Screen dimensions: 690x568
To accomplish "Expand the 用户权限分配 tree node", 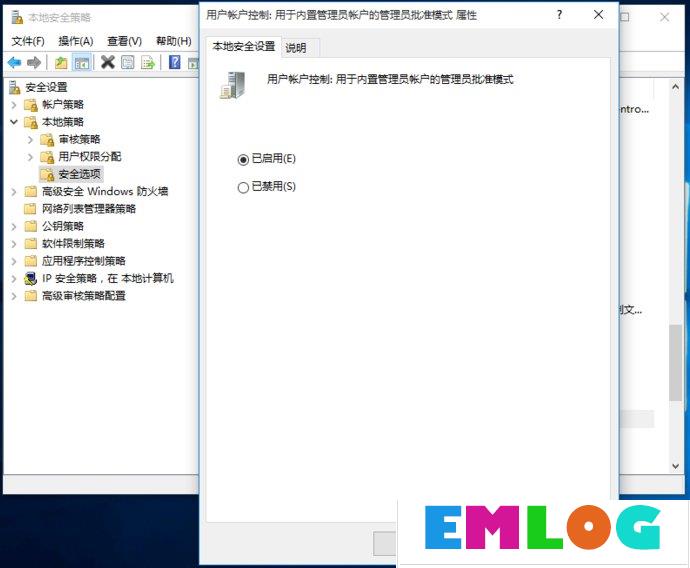I will click(x=30, y=157).
